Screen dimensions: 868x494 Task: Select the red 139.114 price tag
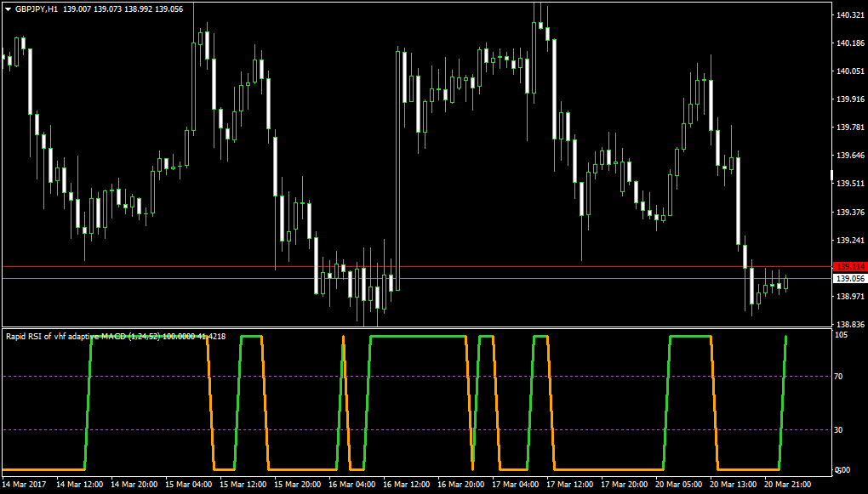click(x=850, y=267)
